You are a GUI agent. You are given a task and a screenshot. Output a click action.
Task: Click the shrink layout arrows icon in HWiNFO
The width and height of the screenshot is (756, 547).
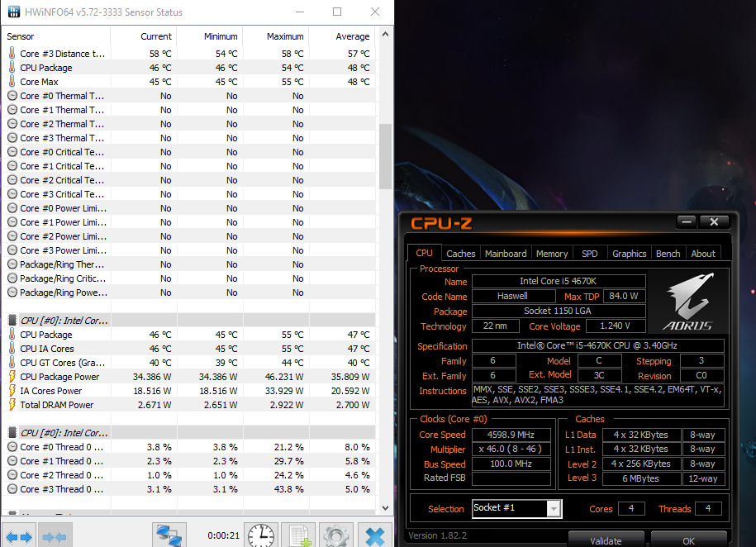click(55, 536)
